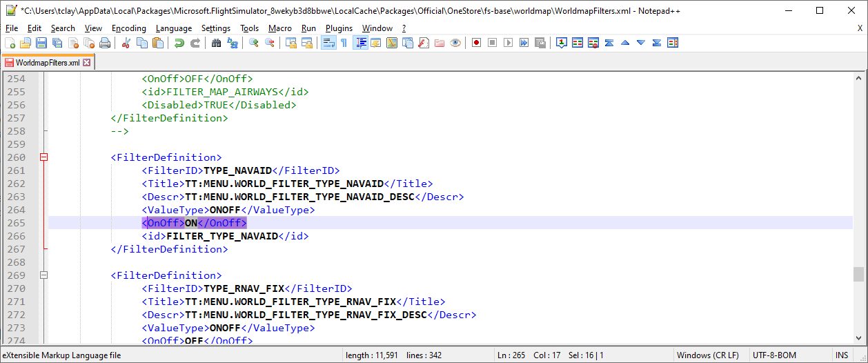Click the Undo arrow icon

pyautogui.click(x=179, y=43)
